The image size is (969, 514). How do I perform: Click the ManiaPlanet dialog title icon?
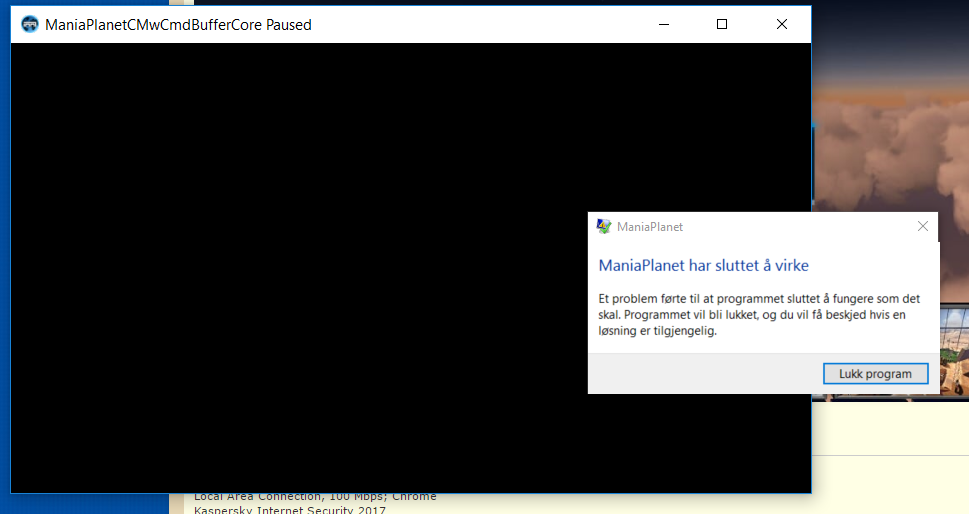tap(603, 227)
